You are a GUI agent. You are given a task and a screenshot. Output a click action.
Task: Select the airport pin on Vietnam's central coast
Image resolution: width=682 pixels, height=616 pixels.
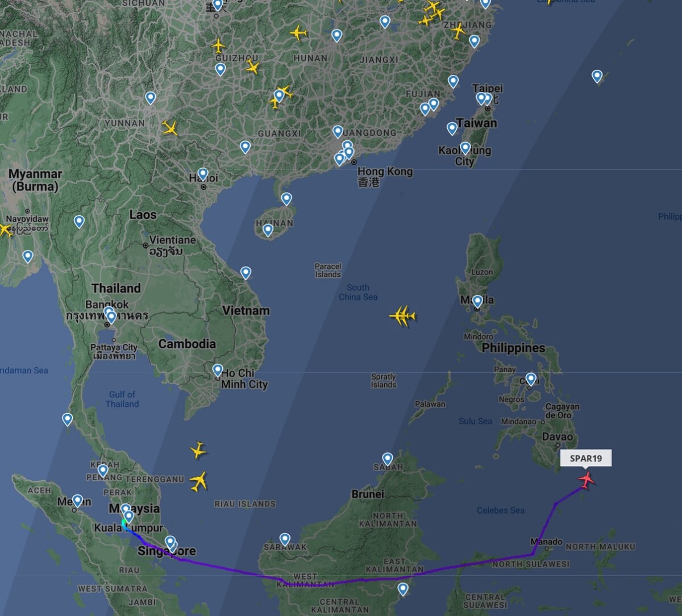coord(246,273)
